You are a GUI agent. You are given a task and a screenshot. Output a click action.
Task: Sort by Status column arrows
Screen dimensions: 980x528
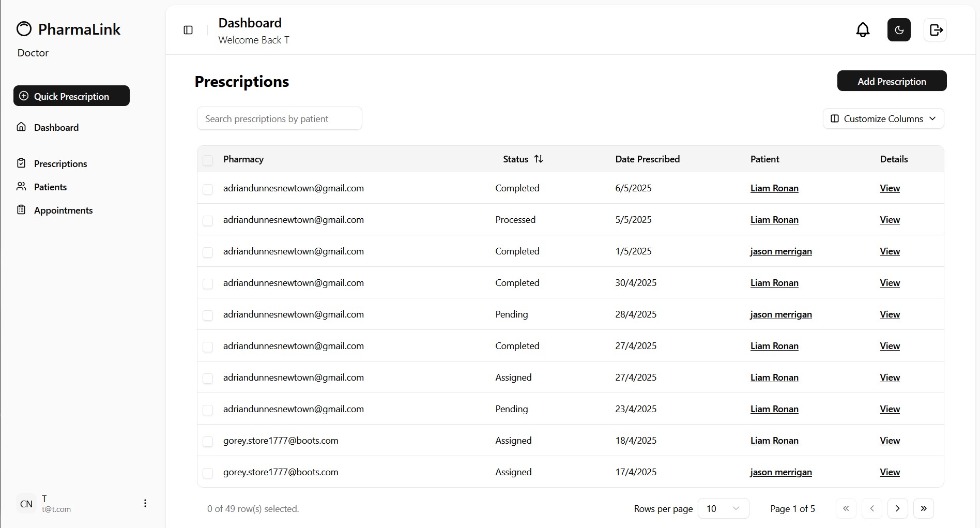tap(538, 159)
